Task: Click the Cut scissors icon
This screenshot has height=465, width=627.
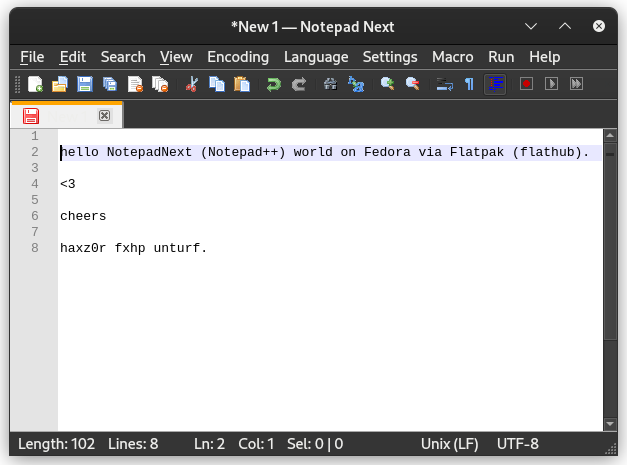Action: coord(192,85)
